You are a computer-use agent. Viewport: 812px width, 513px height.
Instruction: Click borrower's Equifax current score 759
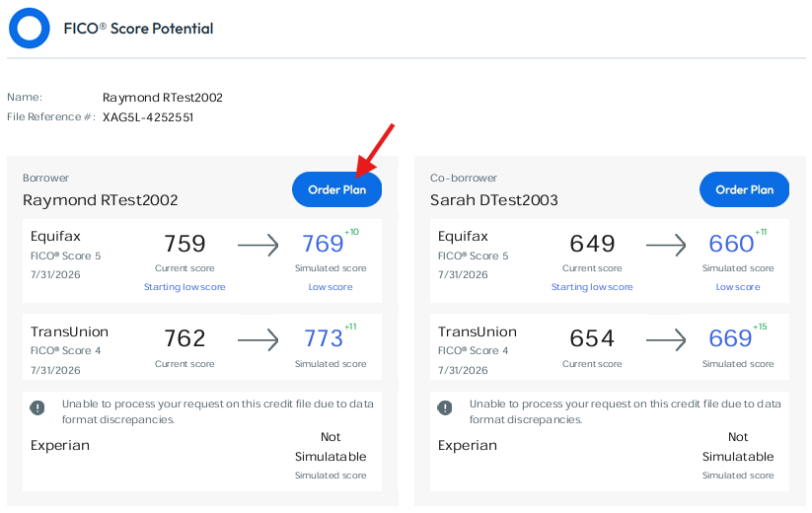coord(185,244)
